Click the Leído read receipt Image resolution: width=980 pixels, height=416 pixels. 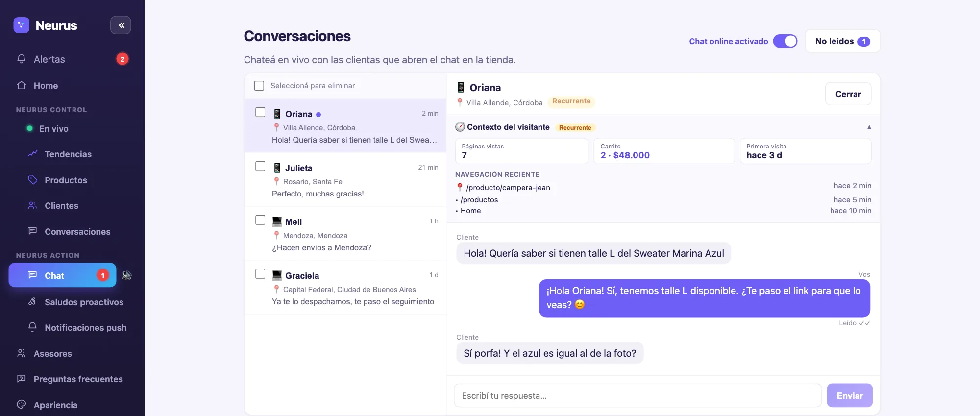pos(854,323)
